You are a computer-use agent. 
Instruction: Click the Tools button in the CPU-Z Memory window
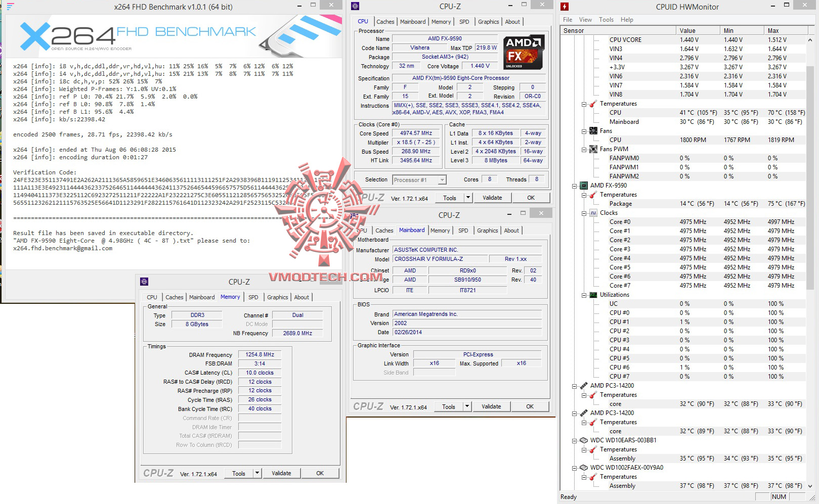pyautogui.click(x=239, y=473)
